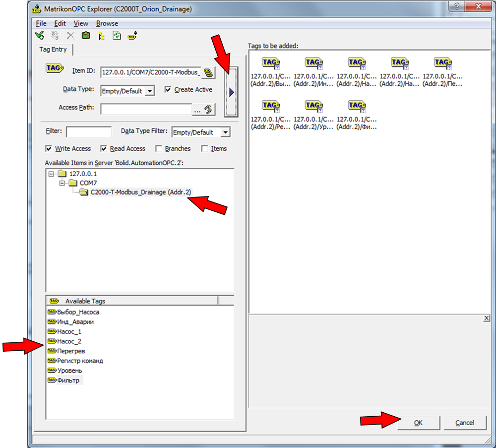Toggle the Create Active checkbox

click(x=168, y=90)
